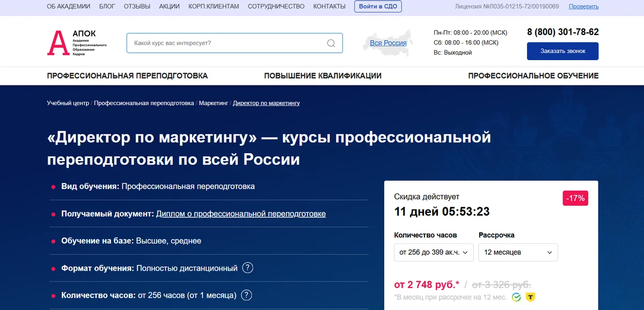Screen dimensions: 644x310
Task: Click Профессиональная переподготовка breadcrumb
Action: point(144,103)
